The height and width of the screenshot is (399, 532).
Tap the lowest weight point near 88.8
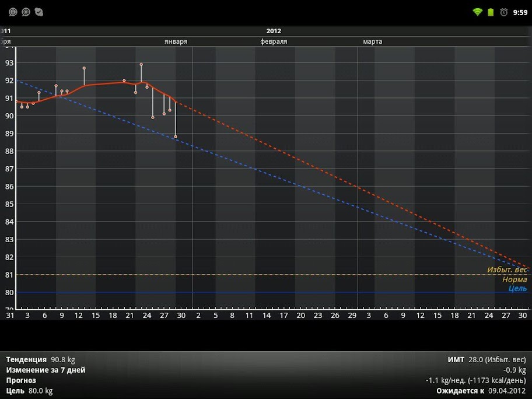pos(176,136)
